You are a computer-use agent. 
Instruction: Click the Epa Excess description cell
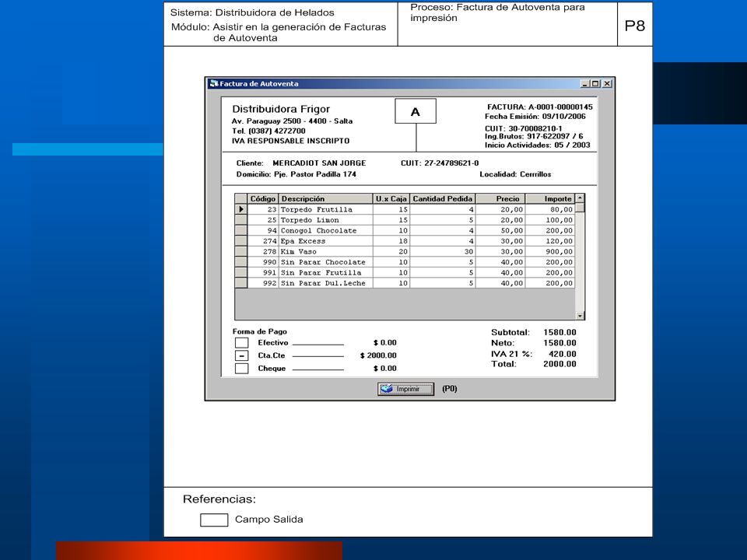(325, 241)
